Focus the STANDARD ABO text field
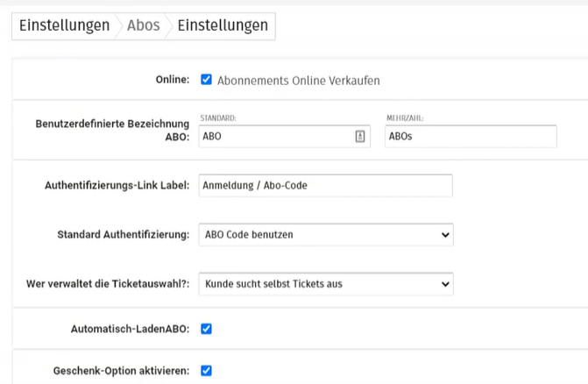The height and width of the screenshot is (384, 588). 285,136
